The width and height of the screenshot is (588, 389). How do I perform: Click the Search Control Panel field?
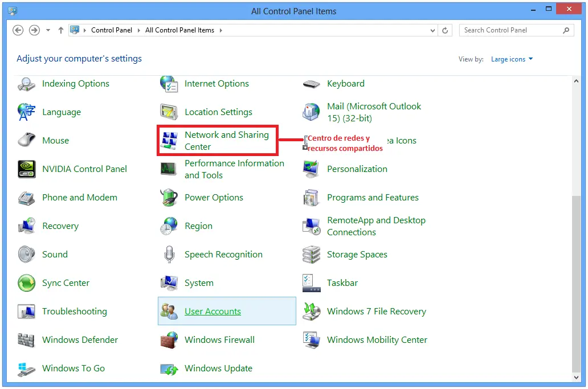pos(516,30)
